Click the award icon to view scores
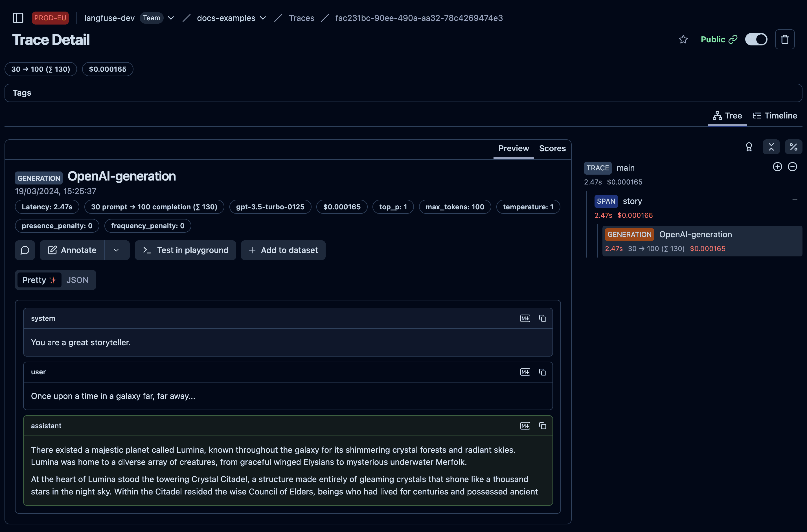This screenshot has height=532, width=807. click(x=749, y=147)
